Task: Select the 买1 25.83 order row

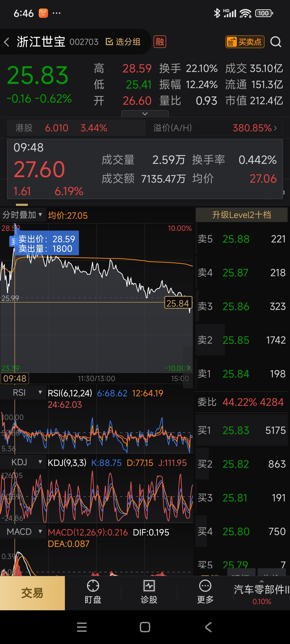Action: [x=242, y=430]
